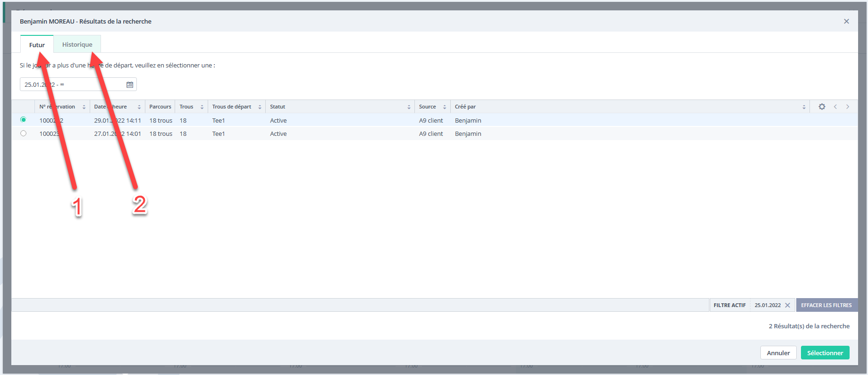Viewport: 868px width, 375px height.
Task: Sort by Trous column arrows
Action: point(202,107)
